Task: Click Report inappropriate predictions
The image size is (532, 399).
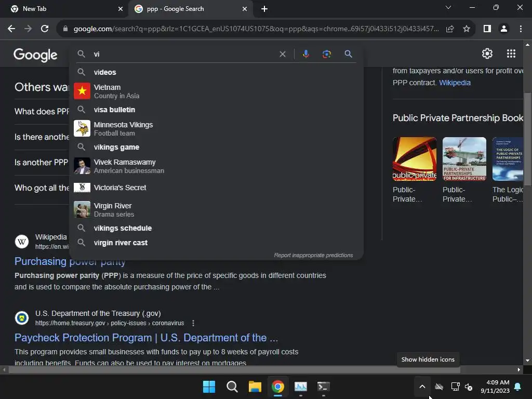Action: click(x=313, y=255)
